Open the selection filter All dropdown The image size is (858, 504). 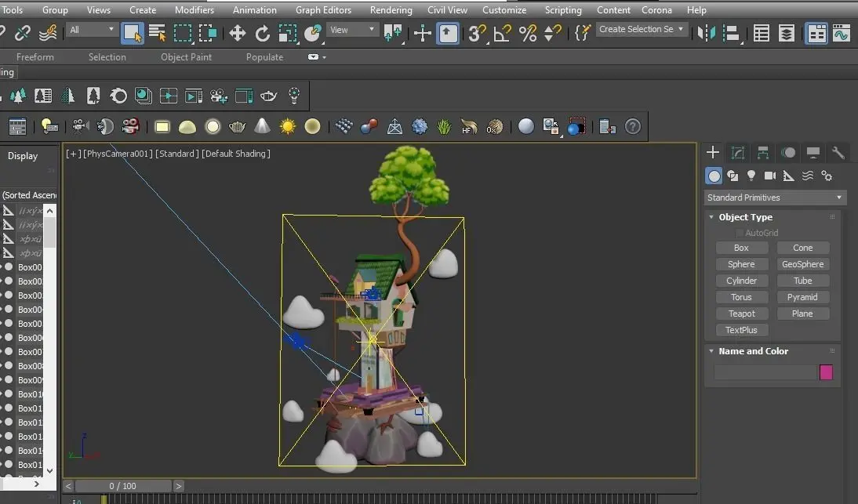coord(92,30)
